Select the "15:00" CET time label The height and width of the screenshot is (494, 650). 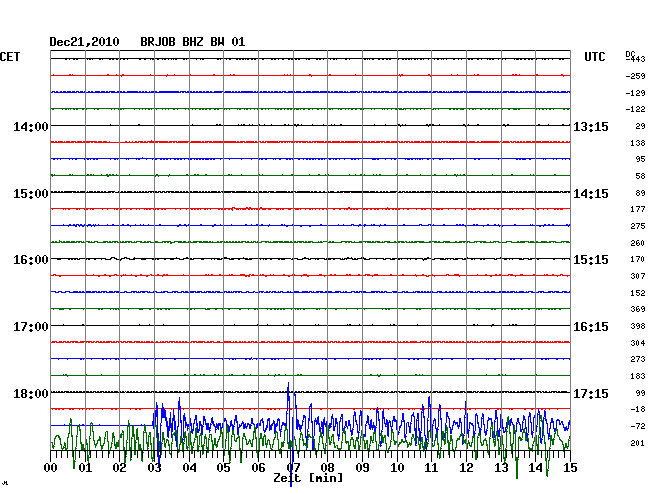(31, 194)
